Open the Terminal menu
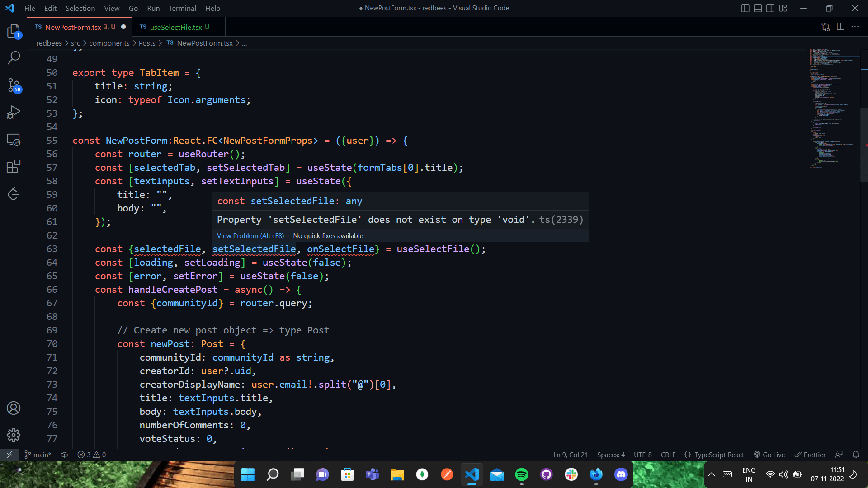 (x=182, y=8)
